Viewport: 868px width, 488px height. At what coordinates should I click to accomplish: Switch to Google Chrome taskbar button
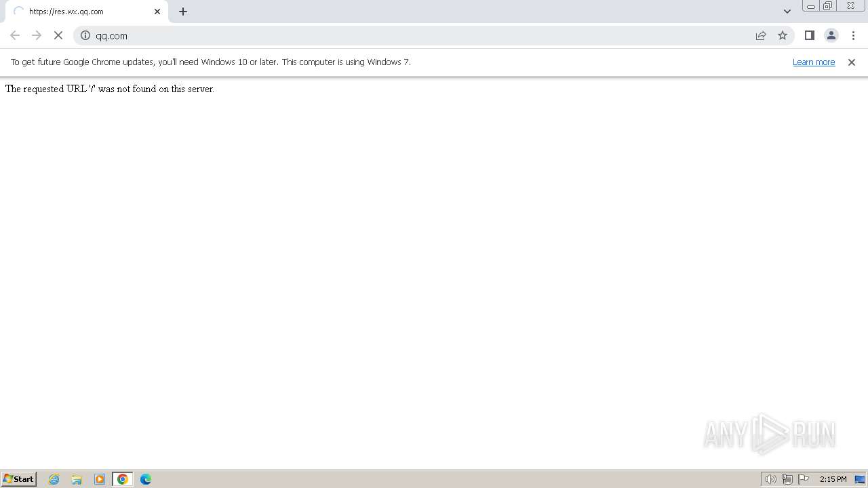click(123, 479)
